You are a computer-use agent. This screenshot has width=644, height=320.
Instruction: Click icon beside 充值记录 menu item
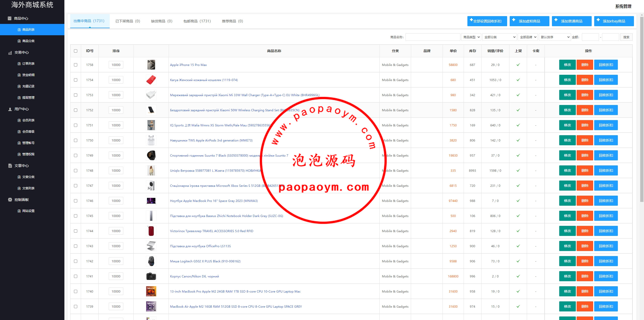pos(19,86)
